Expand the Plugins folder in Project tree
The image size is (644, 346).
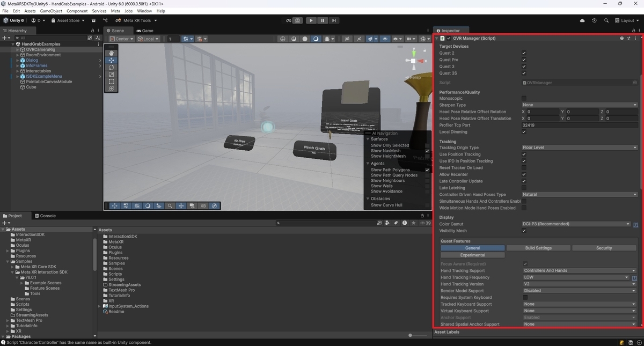[x=8, y=251]
